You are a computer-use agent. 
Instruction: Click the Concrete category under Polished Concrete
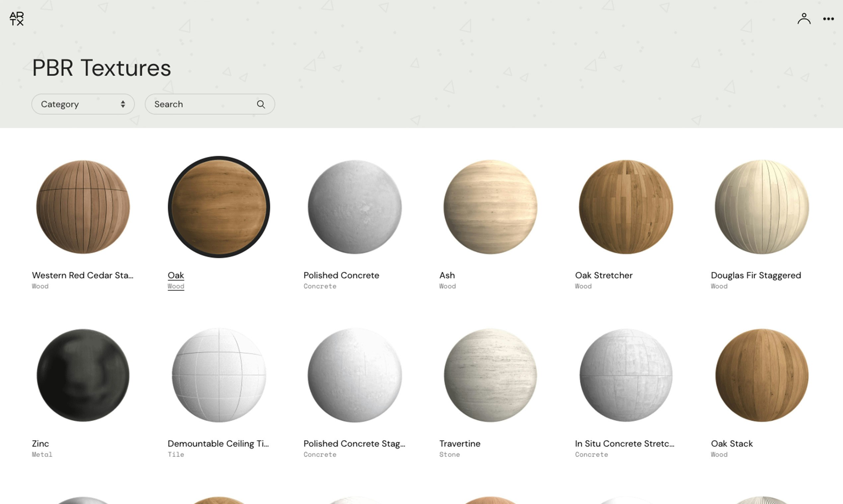coord(320,286)
